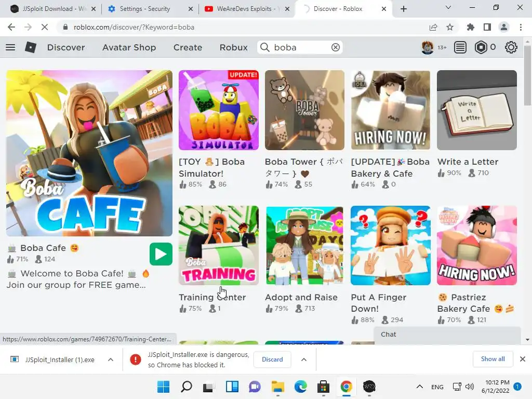This screenshot has height=399, width=532.
Task: Open Windows Start menu
Action: pos(164,387)
